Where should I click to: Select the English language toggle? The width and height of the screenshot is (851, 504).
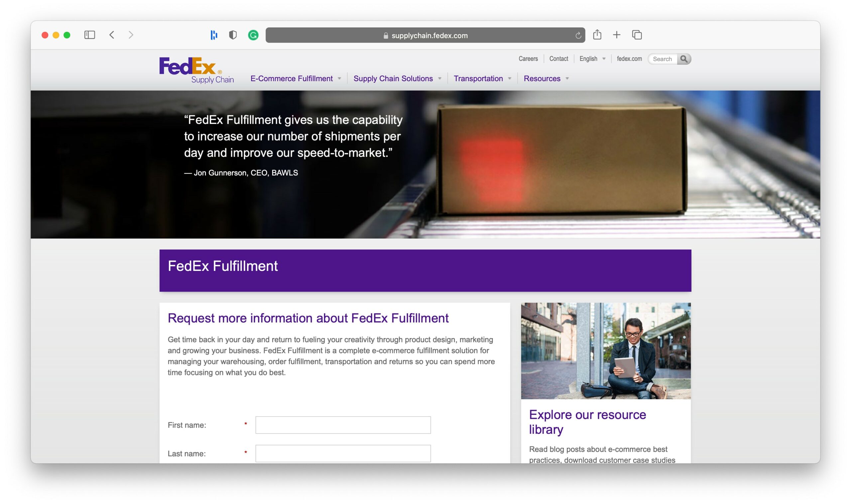coord(592,58)
